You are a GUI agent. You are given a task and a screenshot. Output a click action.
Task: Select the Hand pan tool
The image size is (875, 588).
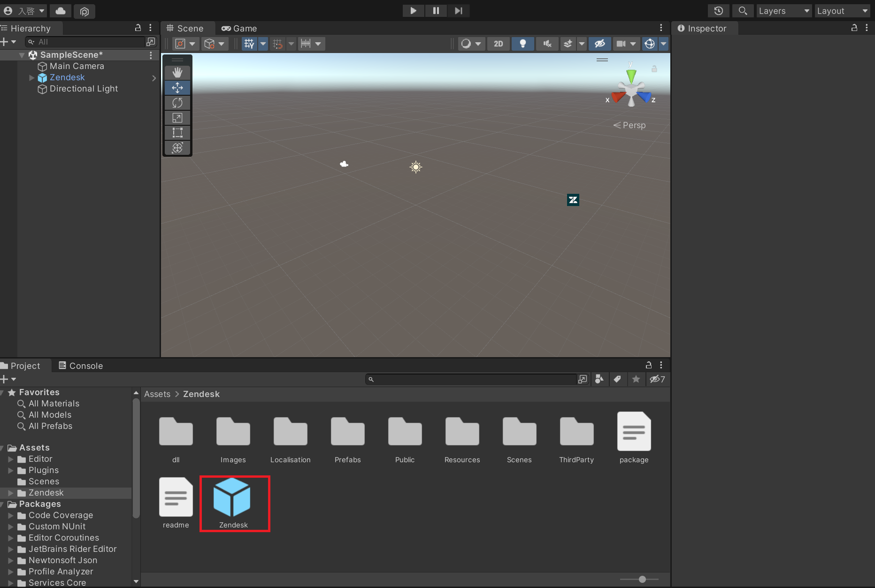tap(177, 72)
